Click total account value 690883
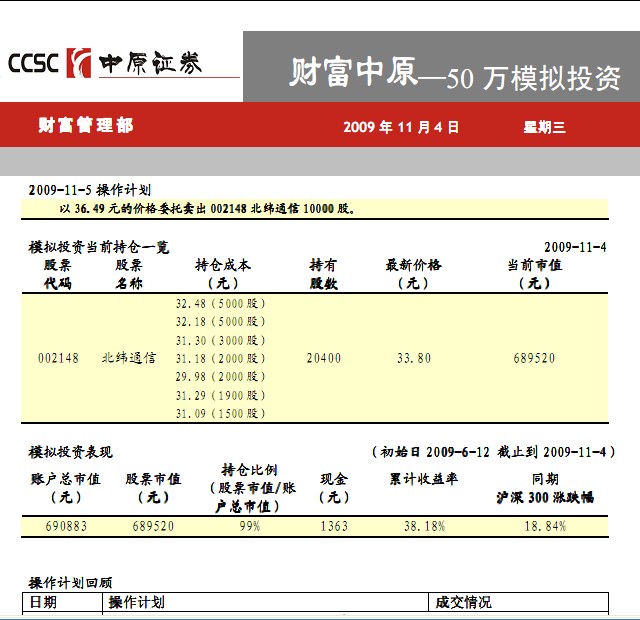The width and height of the screenshot is (640, 620). coord(65,525)
